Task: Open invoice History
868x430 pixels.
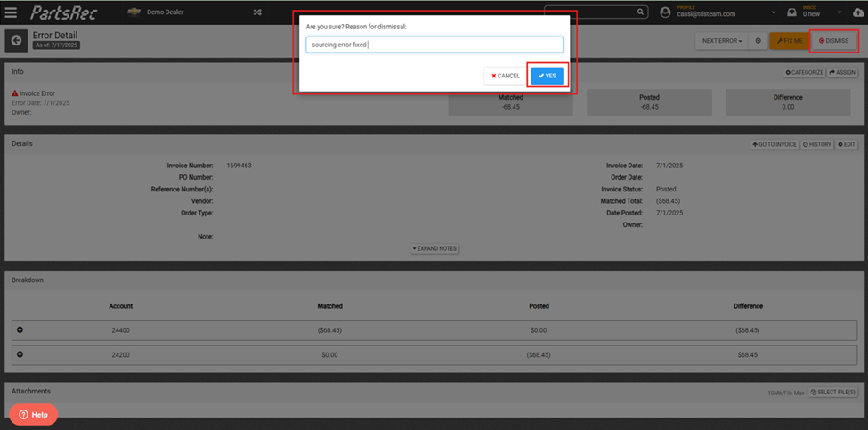Action: point(817,144)
